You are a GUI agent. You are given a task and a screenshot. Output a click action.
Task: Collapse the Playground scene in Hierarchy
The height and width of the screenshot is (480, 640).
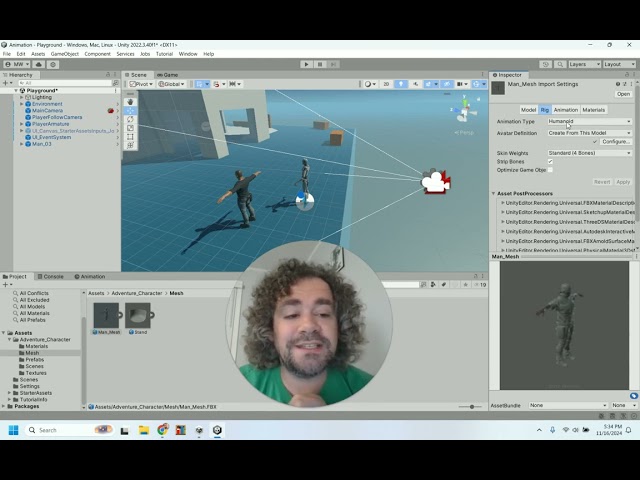16,91
